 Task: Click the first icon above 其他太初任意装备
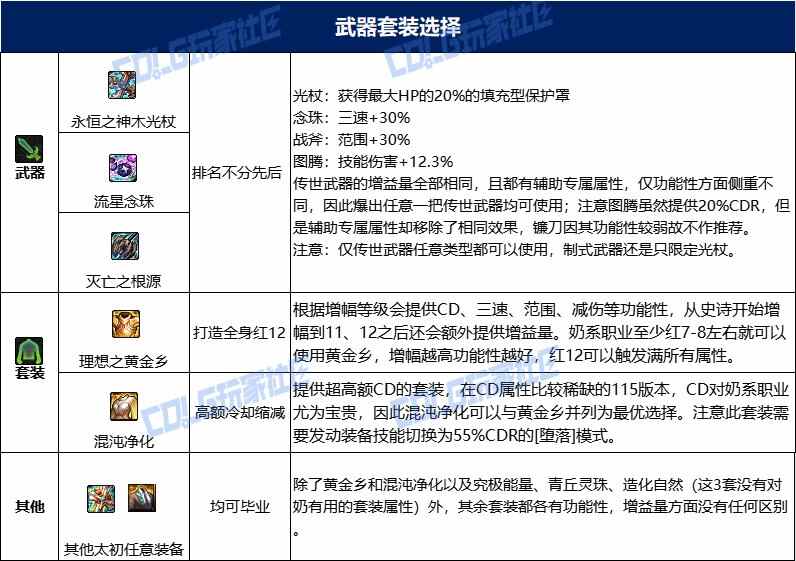pyautogui.click(x=101, y=498)
